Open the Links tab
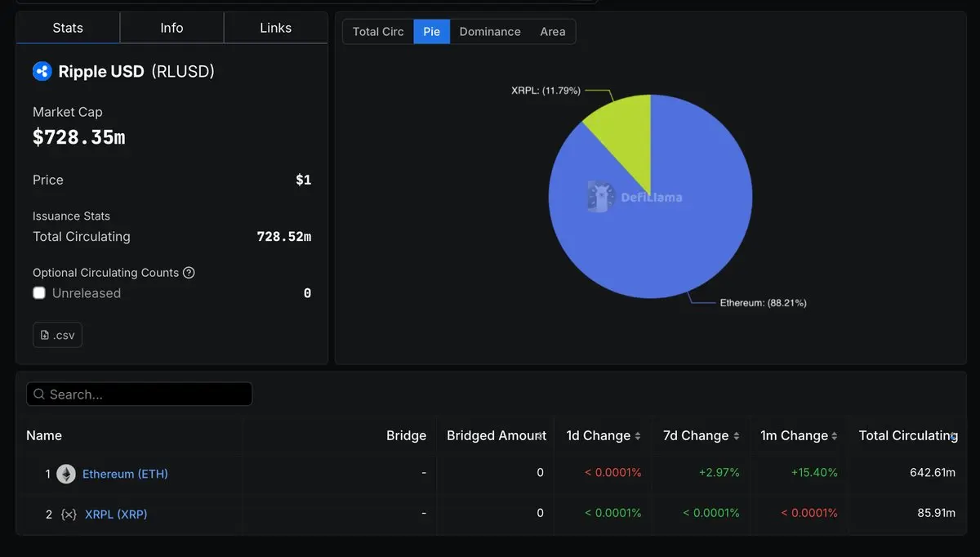The height and width of the screenshot is (557, 980). pos(276,28)
